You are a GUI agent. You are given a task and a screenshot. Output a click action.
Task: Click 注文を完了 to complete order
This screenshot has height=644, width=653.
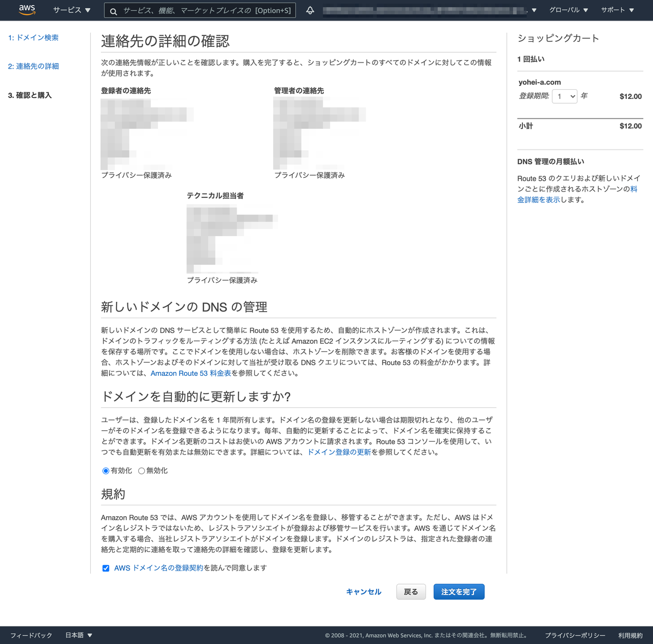[459, 592]
